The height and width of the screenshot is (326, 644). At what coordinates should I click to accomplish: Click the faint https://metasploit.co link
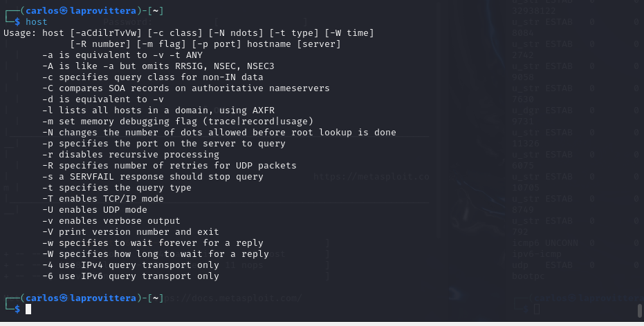click(371, 177)
